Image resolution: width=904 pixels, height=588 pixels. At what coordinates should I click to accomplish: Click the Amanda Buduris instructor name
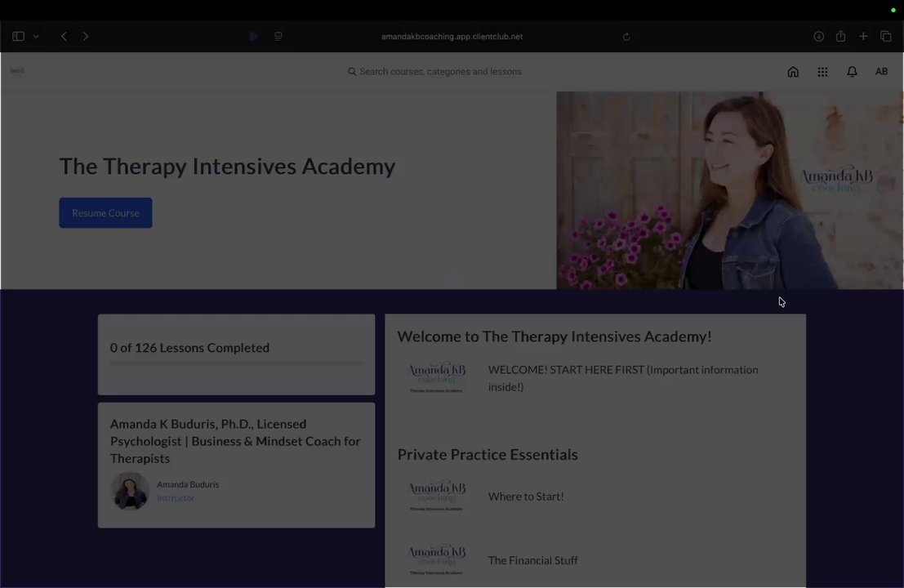pos(188,484)
